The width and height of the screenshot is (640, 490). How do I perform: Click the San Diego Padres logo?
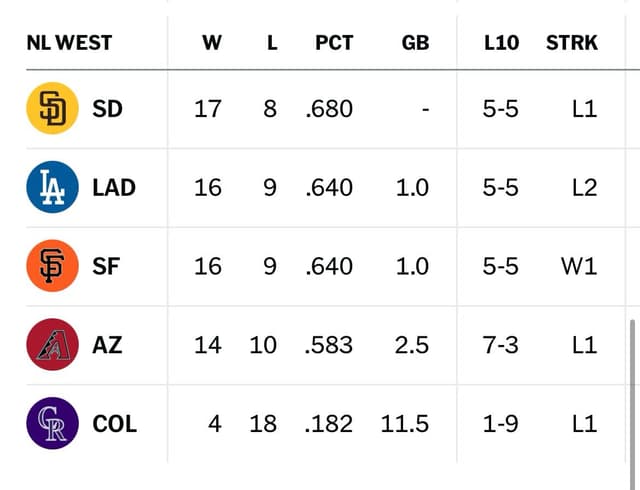tap(52, 109)
